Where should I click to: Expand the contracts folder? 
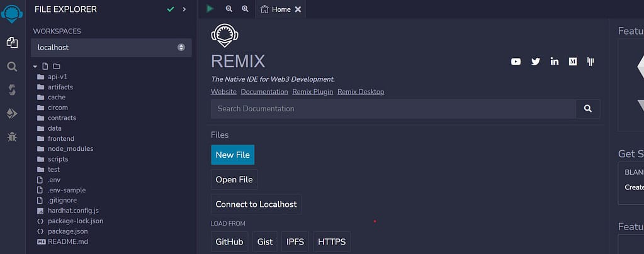coord(62,118)
